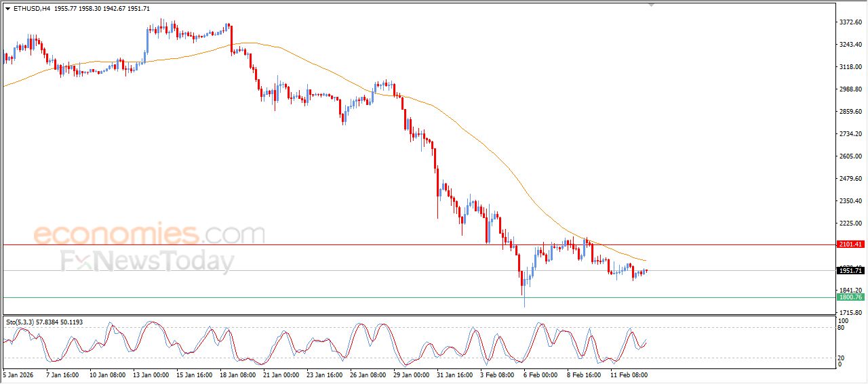Click the 2988.80 price axis label

coord(850,89)
